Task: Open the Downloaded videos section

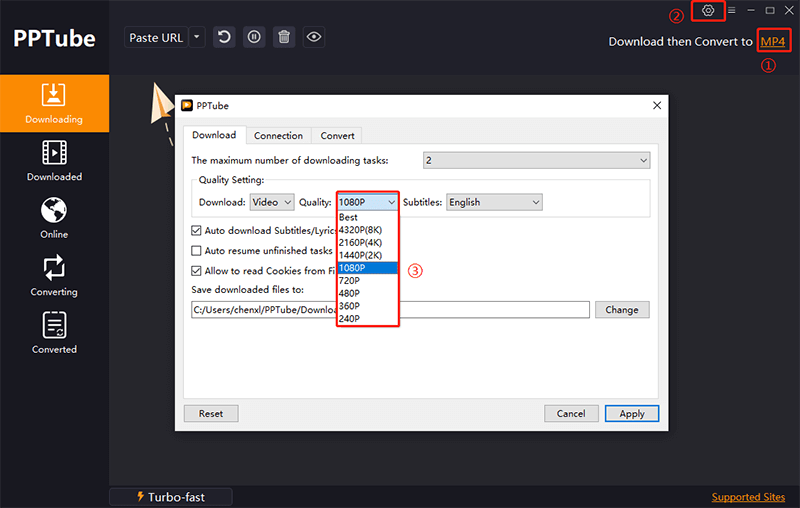Action: [x=54, y=161]
